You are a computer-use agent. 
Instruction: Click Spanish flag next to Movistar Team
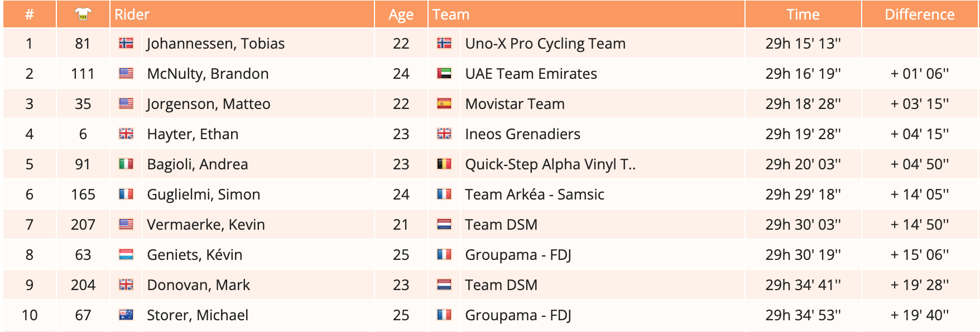pos(444,103)
